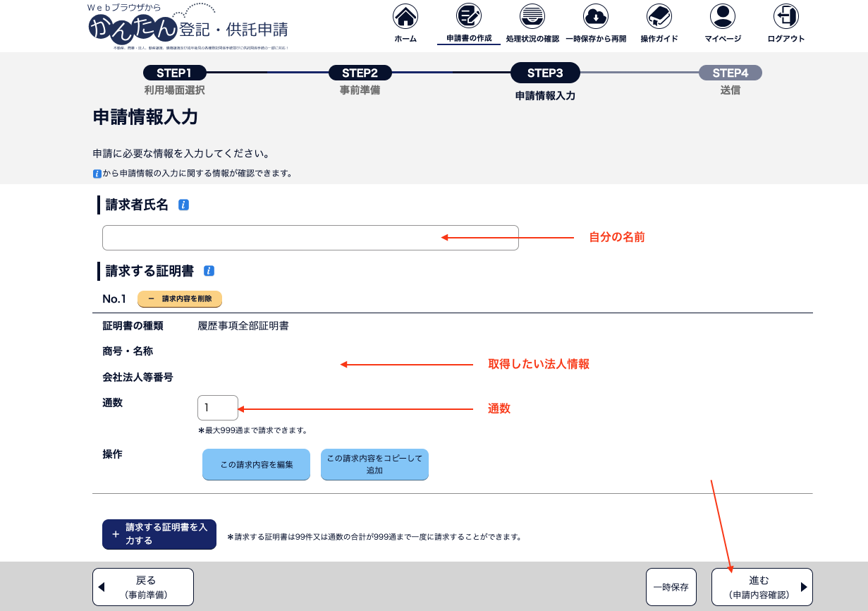Click the ログアウト logout icon
Viewport: 868px width, 611px height.
click(x=786, y=16)
